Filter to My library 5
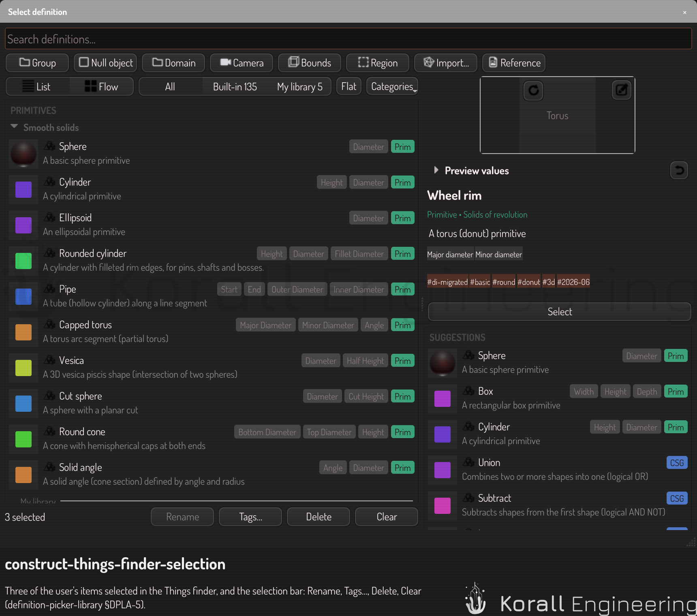Screen dimensions: 697x616 point(299,87)
